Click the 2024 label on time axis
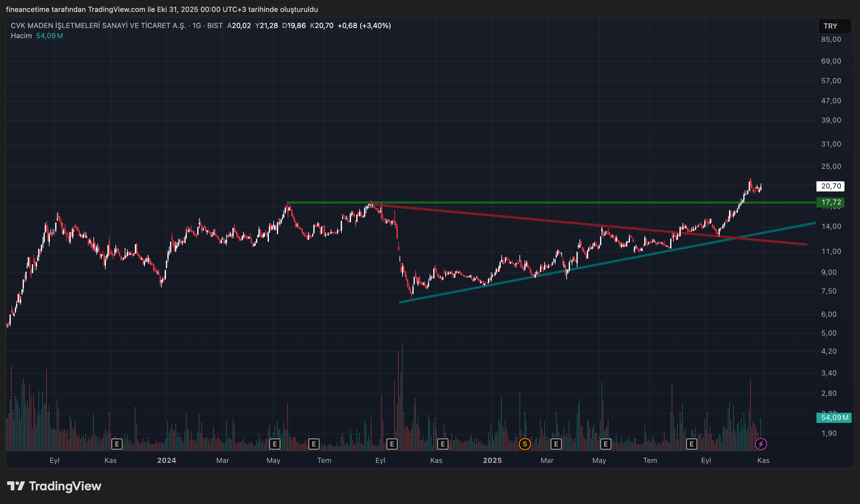This screenshot has width=860, height=504. [x=167, y=460]
